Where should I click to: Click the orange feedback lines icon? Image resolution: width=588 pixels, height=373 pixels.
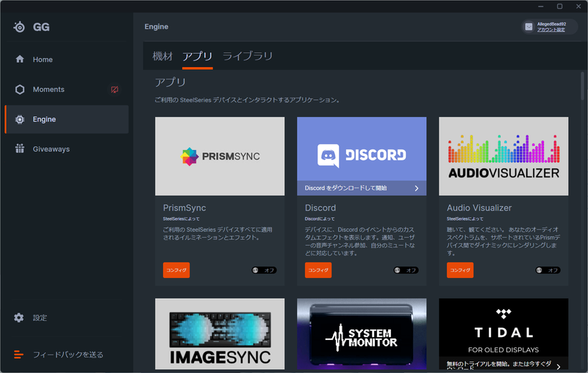[x=19, y=354]
